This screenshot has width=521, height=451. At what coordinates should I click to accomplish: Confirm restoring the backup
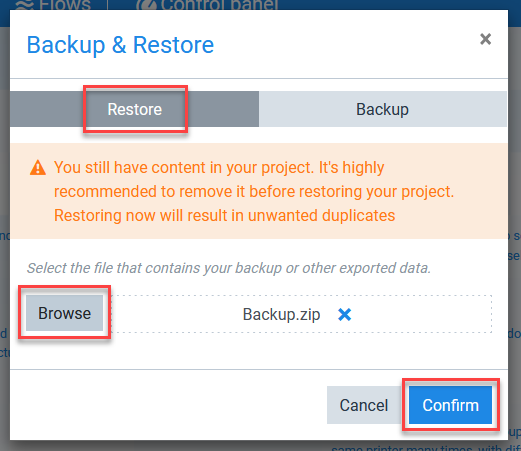point(450,405)
